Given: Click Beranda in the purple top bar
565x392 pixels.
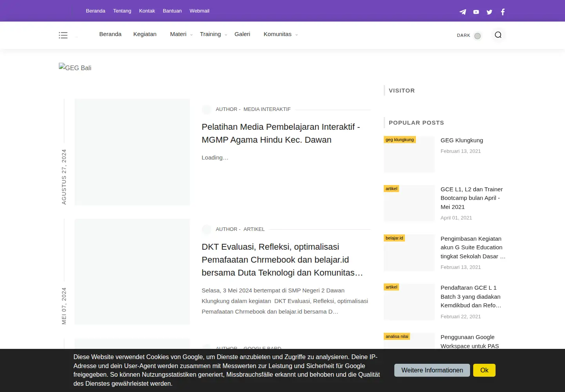Looking at the screenshot, I should [x=95, y=11].
